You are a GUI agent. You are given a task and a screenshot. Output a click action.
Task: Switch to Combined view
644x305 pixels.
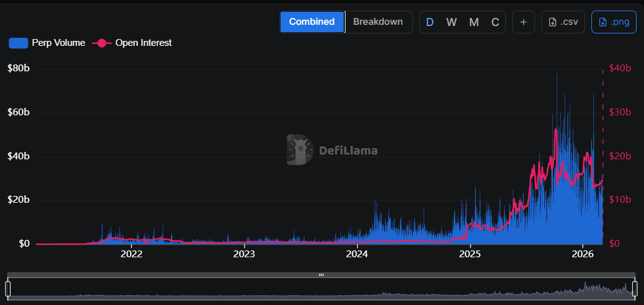pyautogui.click(x=312, y=22)
